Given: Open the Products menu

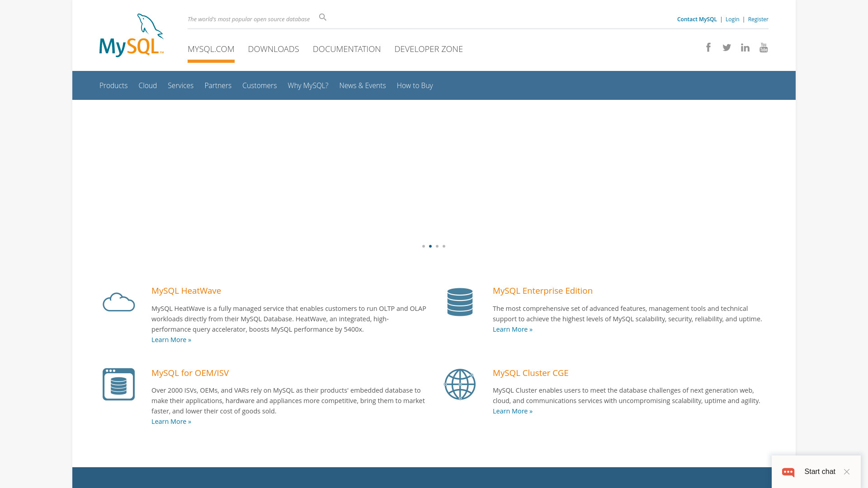Looking at the screenshot, I should tap(113, 85).
